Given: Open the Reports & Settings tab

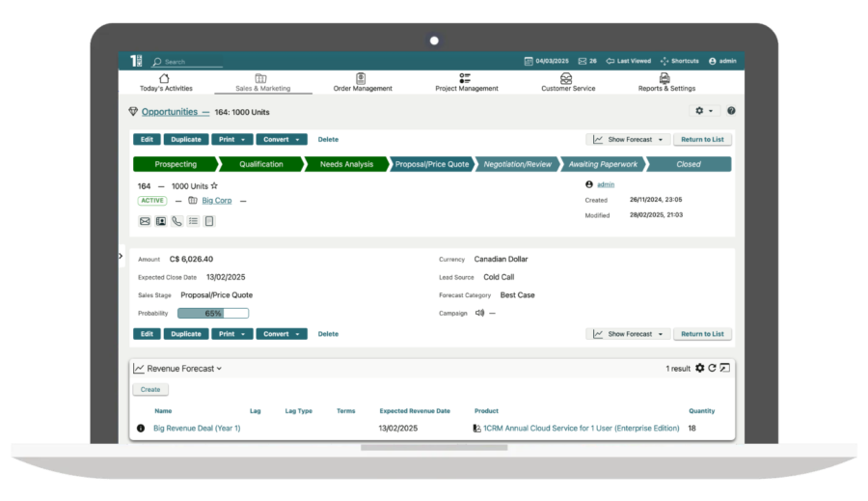Looking at the screenshot, I should [665, 82].
